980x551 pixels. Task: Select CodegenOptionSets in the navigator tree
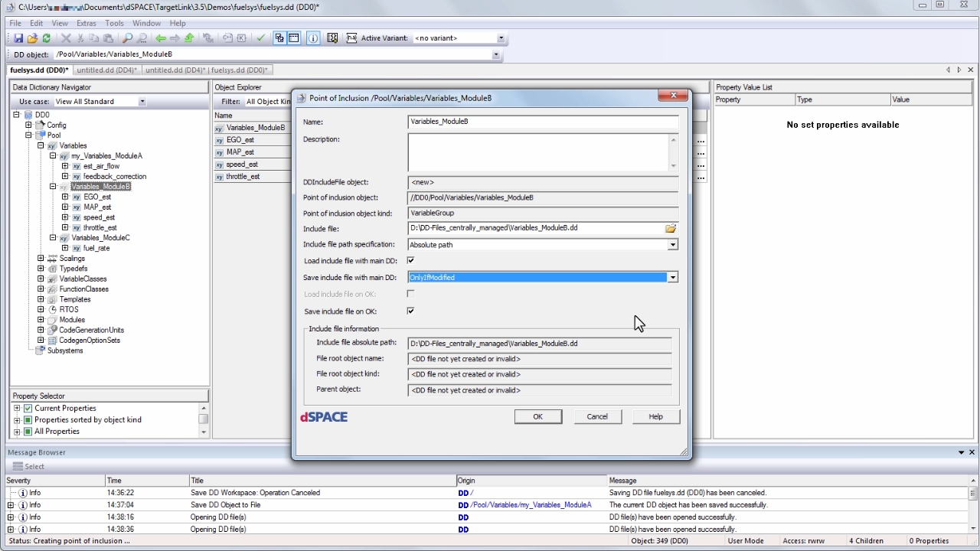click(90, 341)
